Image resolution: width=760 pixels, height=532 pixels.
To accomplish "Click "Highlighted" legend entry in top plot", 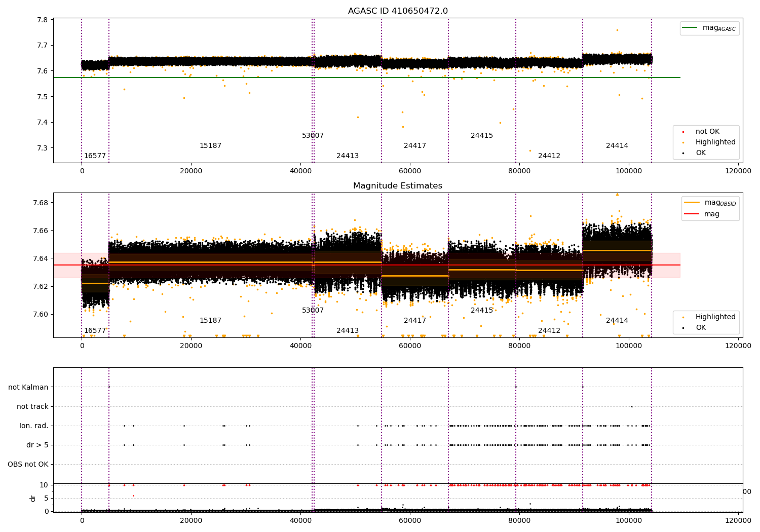I will click(x=709, y=142).
